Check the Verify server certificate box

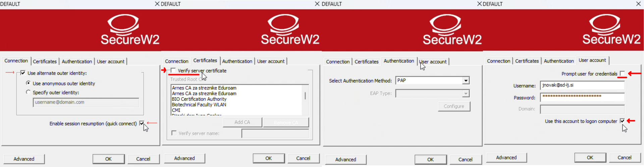(173, 70)
